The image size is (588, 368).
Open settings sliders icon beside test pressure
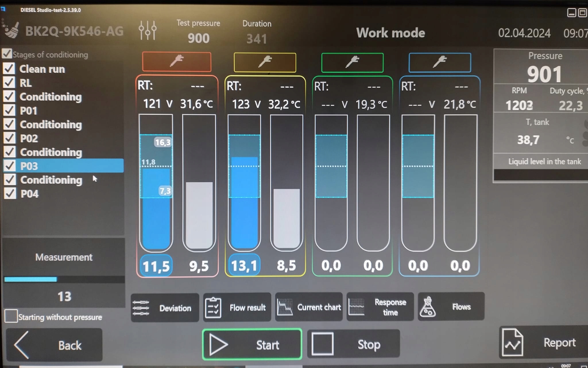[147, 30]
